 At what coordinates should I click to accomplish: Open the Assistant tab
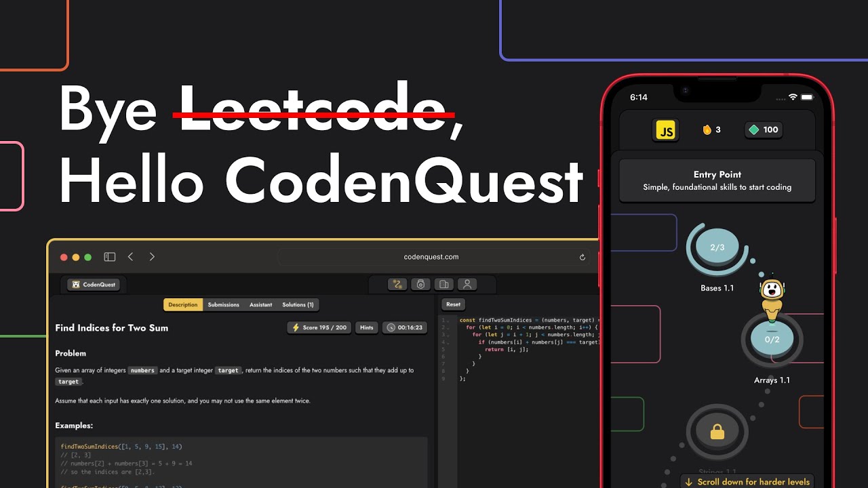tap(260, 305)
